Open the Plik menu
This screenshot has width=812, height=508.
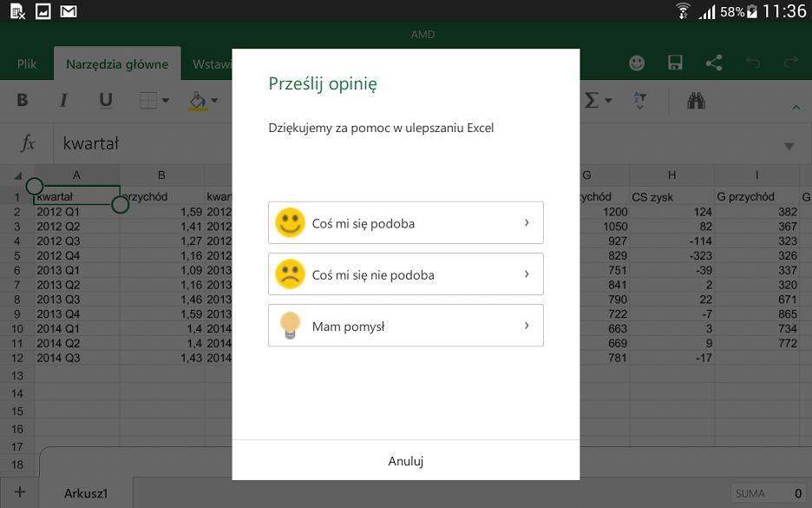point(27,63)
